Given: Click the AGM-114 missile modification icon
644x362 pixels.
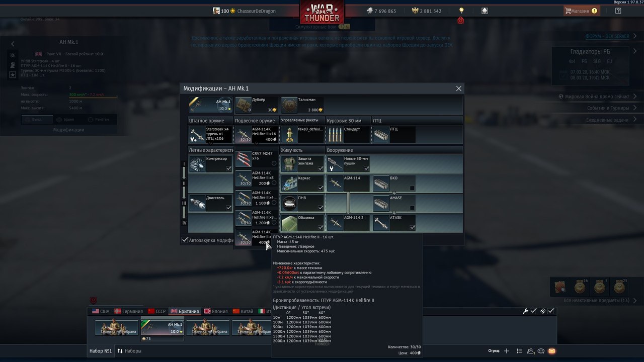Looking at the screenshot, I should coord(335,184).
